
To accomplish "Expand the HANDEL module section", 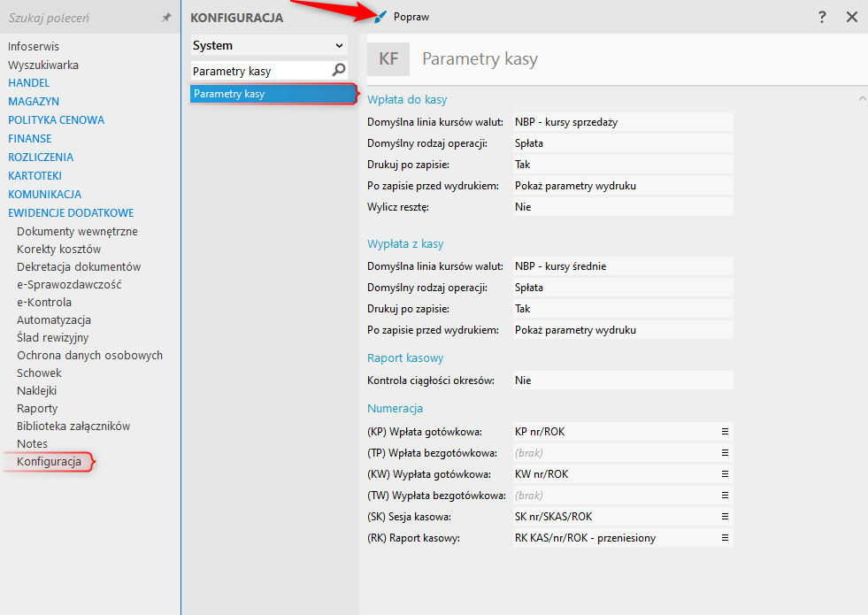I will coord(29,83).
